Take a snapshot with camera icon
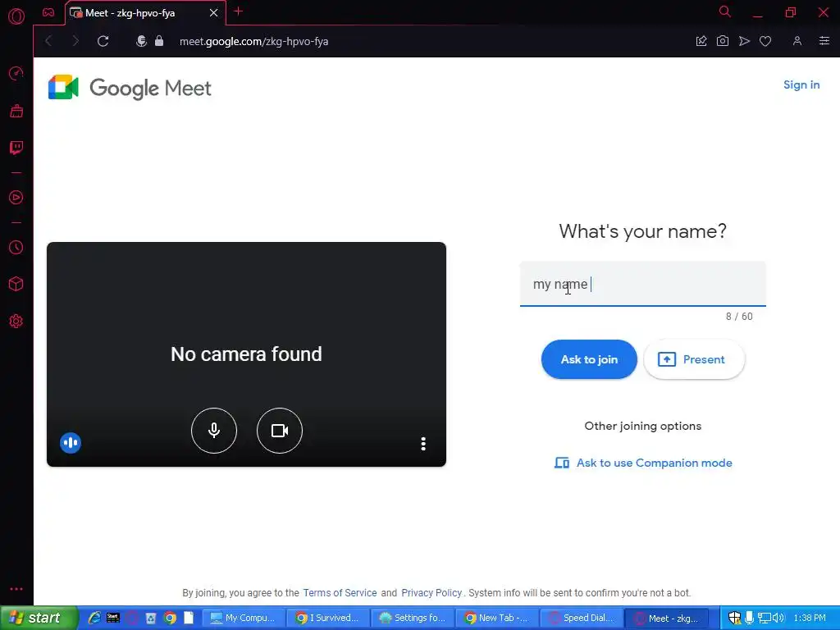Viewport: 840px width, 630px height. click(x=722, y=41)
